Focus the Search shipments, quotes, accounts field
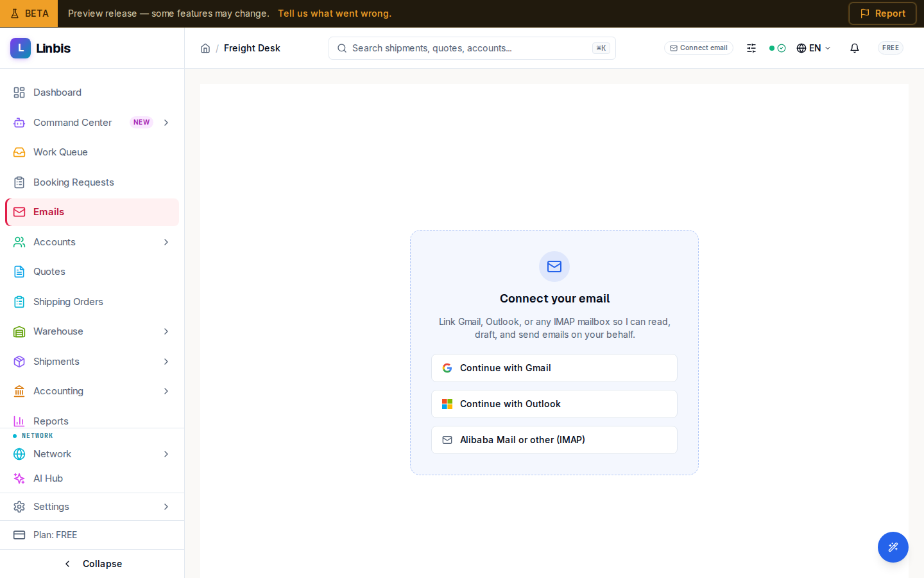Screen dimensions: 924x578 click(472, 48)
